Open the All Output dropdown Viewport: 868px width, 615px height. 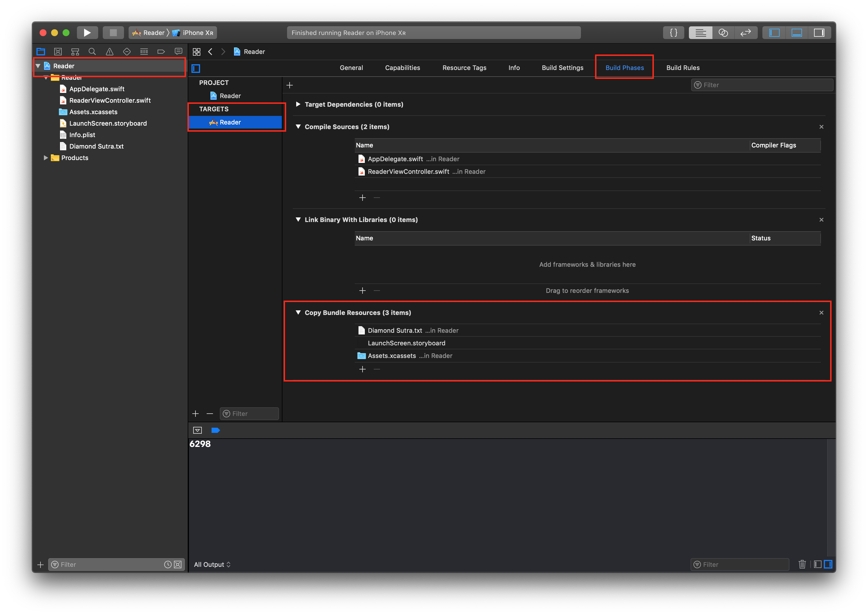[212, 564]
